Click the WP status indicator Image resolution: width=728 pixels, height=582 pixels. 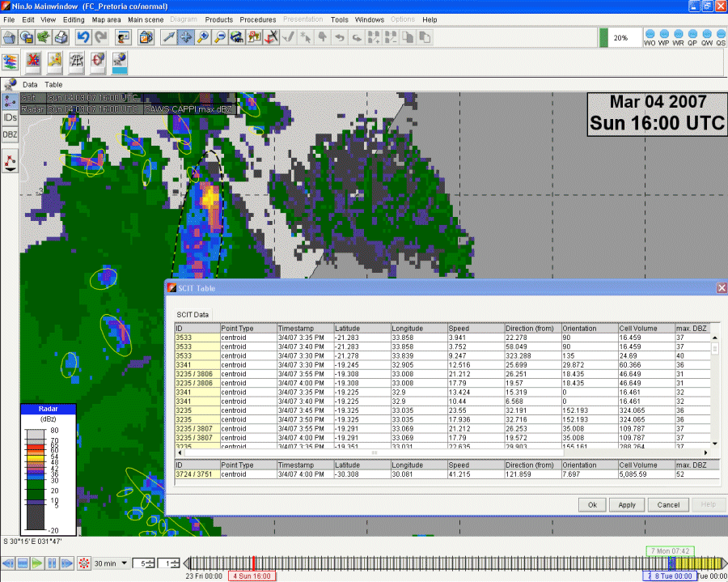[664, 37]
